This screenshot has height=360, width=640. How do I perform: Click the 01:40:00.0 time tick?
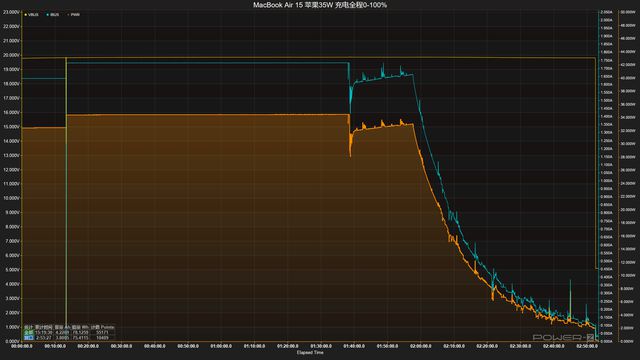354,346
